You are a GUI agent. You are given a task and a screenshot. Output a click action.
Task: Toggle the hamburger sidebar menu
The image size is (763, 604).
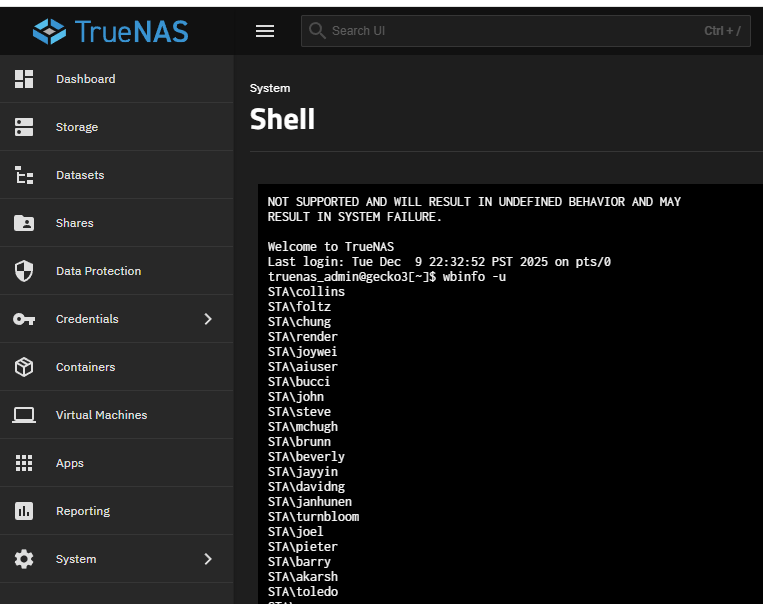[265, 31]
